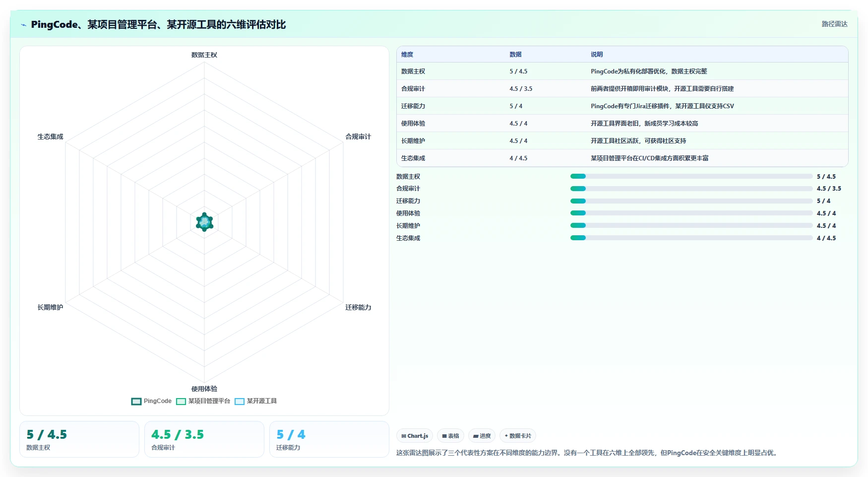Click the 4.5 / 3.5 合规审计 summary card
Viewport: 868px width, 477px height.
(x=204, y=439)
